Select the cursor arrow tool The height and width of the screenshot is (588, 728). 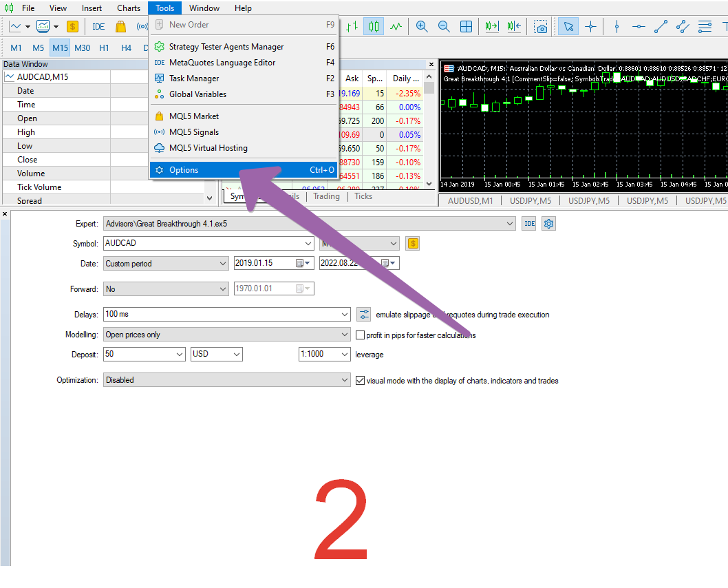[568, 26]
